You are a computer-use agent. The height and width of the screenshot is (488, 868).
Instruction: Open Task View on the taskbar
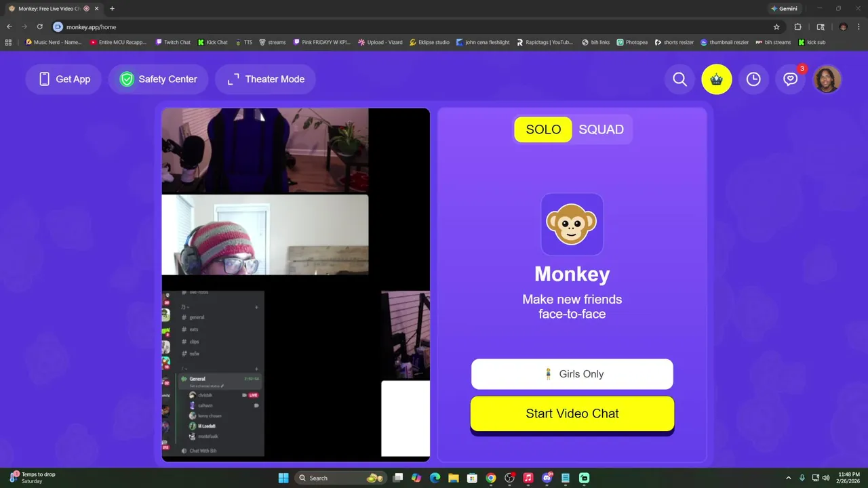coord(398,478)
